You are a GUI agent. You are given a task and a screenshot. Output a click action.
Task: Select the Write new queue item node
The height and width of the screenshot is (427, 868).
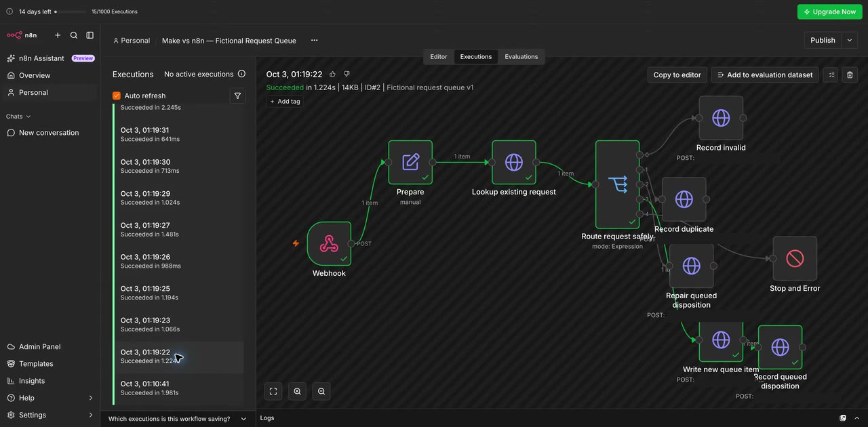point(721,341)
